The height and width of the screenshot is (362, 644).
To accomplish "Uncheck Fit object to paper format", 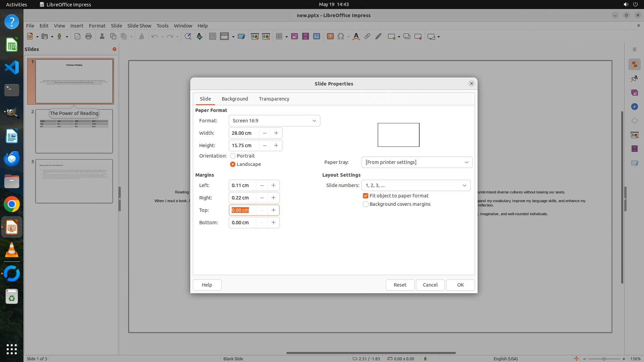I will click(x=366, y=196).
